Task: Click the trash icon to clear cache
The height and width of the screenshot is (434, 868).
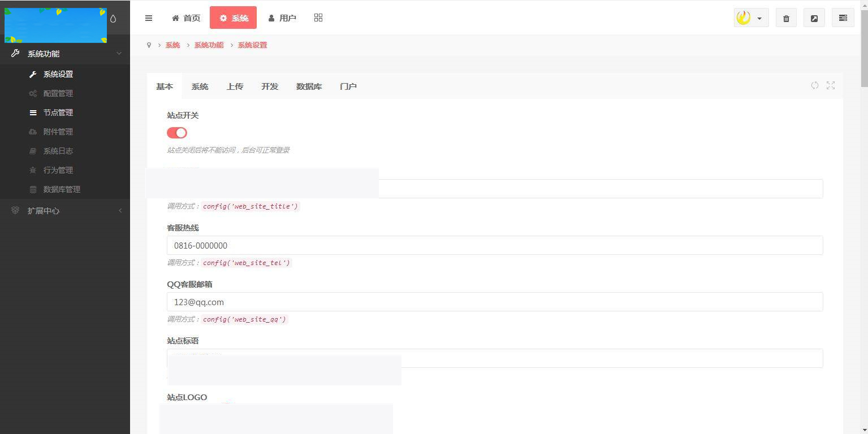Action: pos(785,18)
